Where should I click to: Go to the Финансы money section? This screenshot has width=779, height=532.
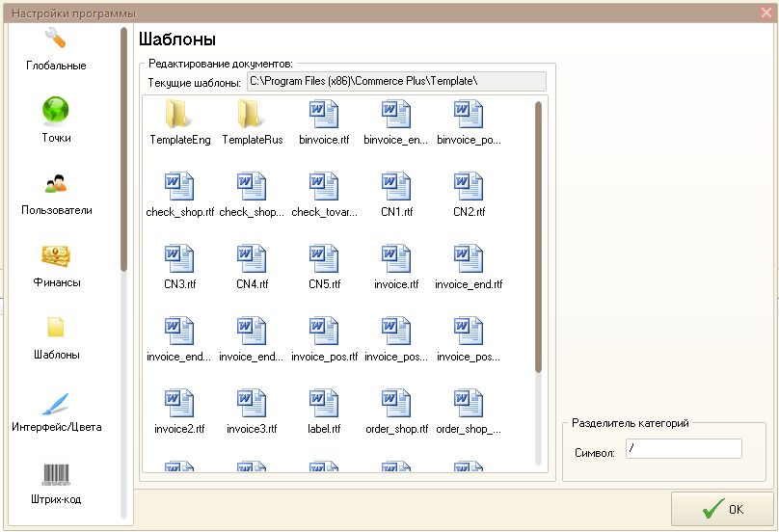coord(56,267)
